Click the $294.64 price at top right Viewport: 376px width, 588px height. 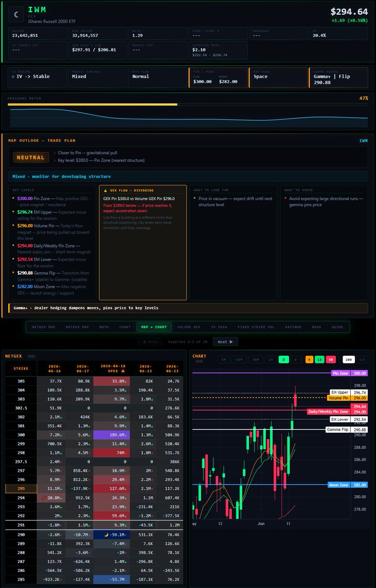(x=349, y=12)
